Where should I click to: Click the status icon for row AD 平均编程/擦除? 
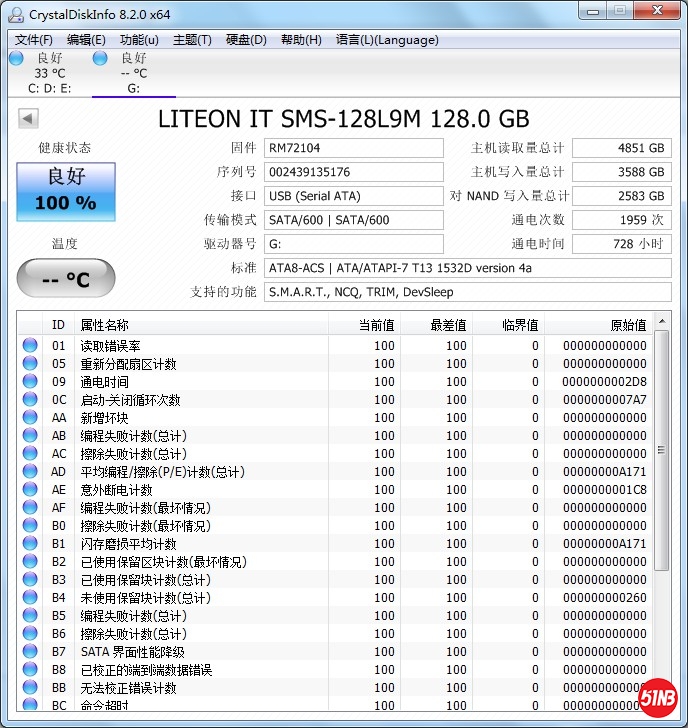coord(29,472)
